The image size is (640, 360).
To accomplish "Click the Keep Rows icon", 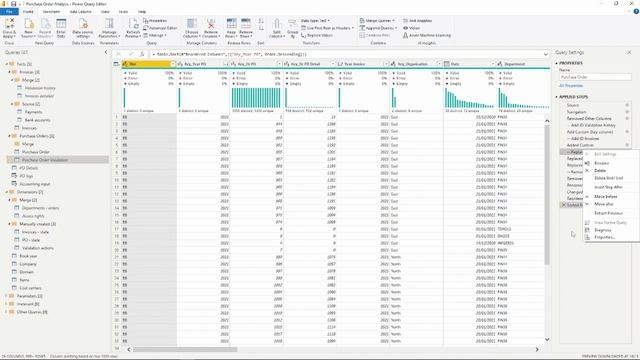I will coord(231,24).
